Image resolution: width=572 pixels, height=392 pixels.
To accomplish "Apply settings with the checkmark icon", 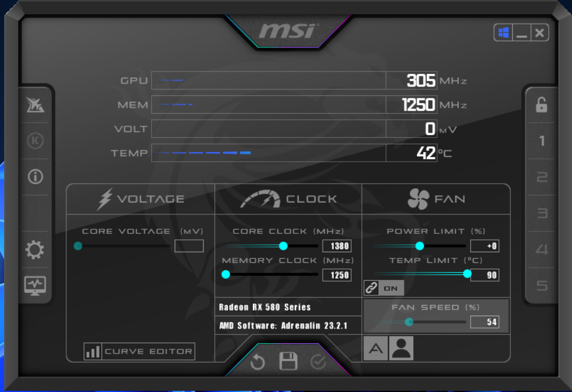I will coord(318,362).
